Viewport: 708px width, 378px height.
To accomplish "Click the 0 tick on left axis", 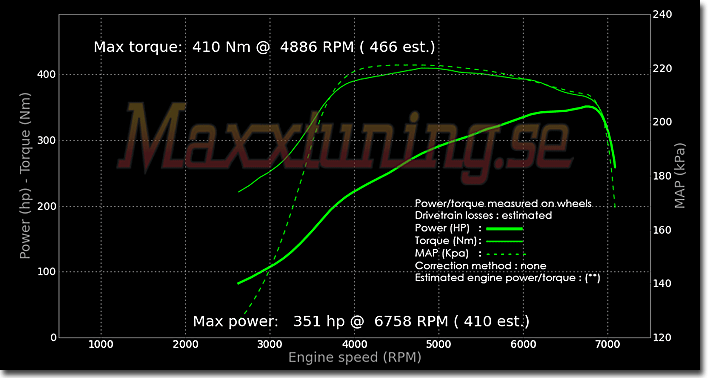I will [53, 337].
